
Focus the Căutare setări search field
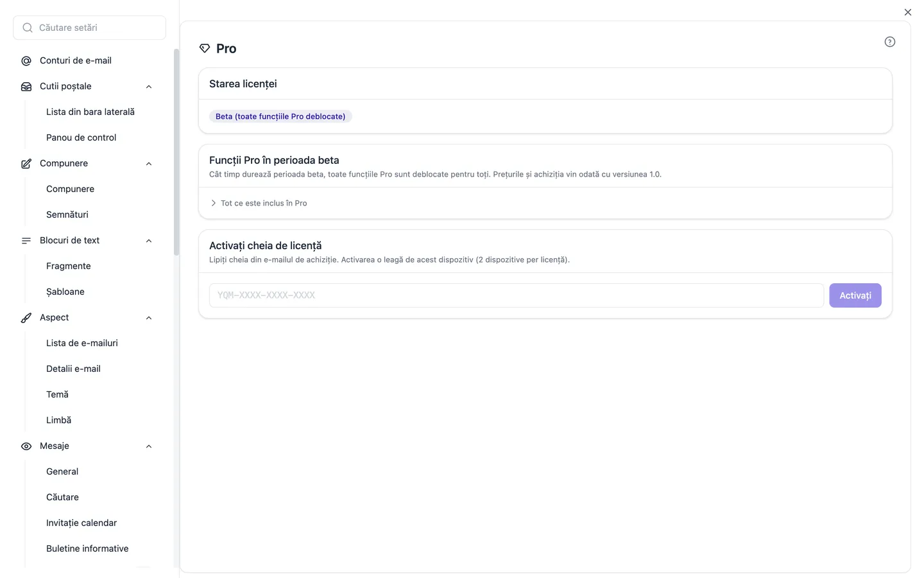point(89,28)
